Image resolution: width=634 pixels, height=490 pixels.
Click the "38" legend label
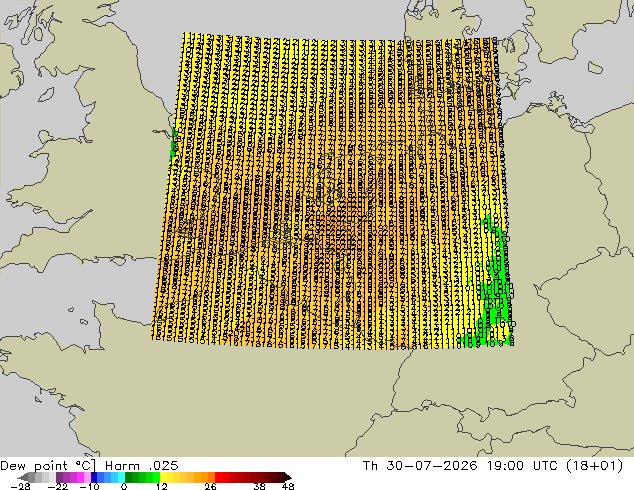(260, 486)
